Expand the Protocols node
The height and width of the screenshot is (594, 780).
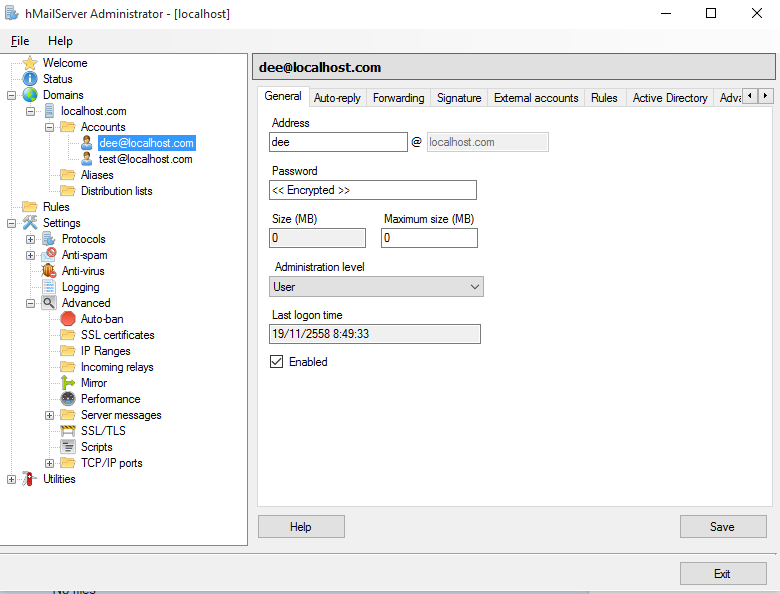[x=30, y=239]
